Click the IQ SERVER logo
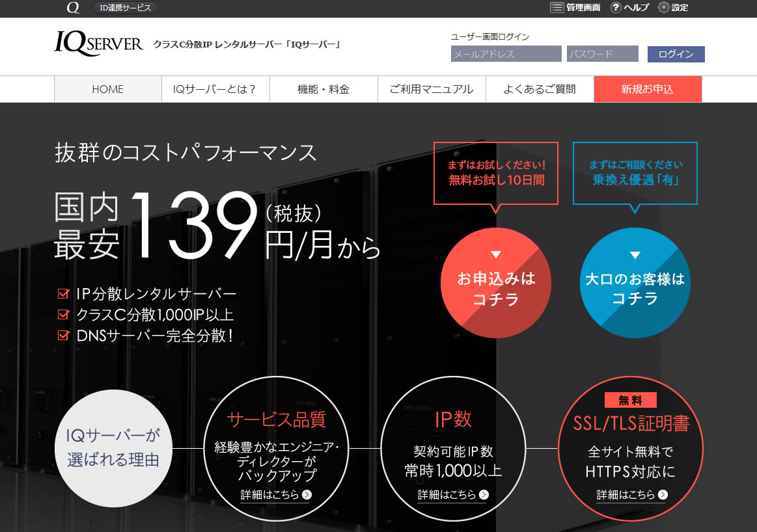The image size is (757, 532). (x=98, y=44)
